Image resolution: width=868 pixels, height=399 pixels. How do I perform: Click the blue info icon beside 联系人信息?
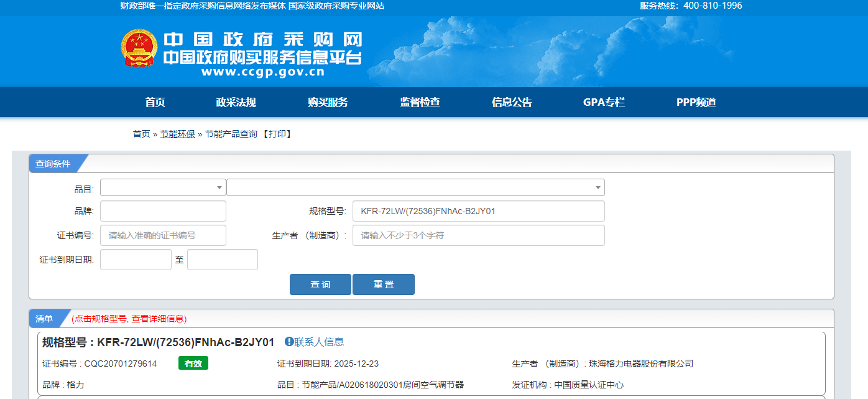289,342
